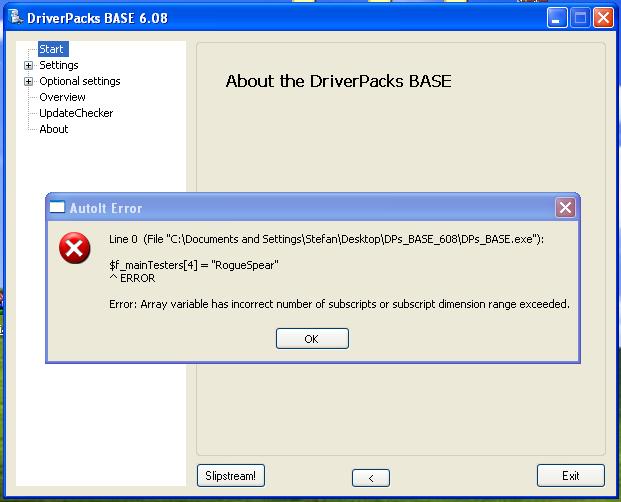Select the Start tree item

click(x=52, y=49)
